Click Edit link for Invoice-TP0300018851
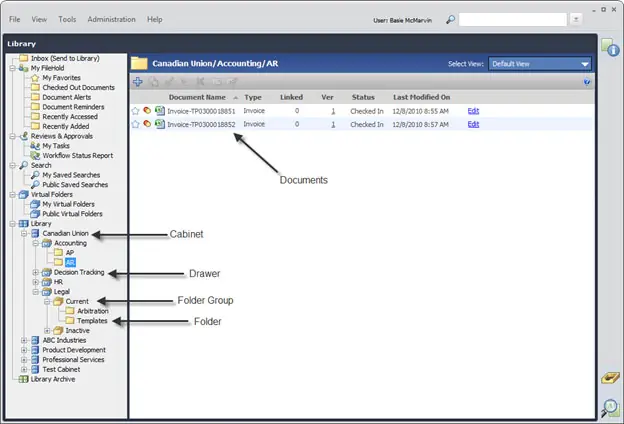 [x=473, y=111]
